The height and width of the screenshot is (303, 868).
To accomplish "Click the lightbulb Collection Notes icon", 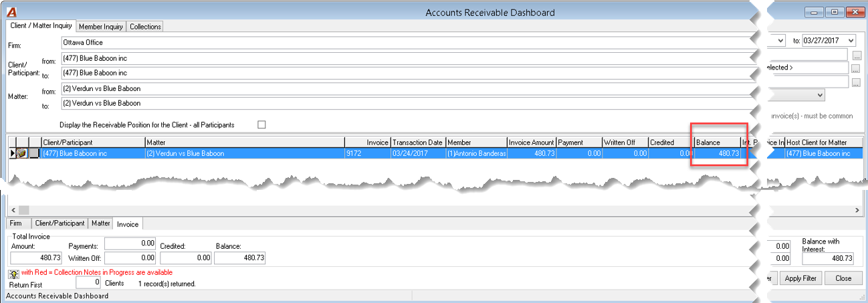I will coord(13,274).
